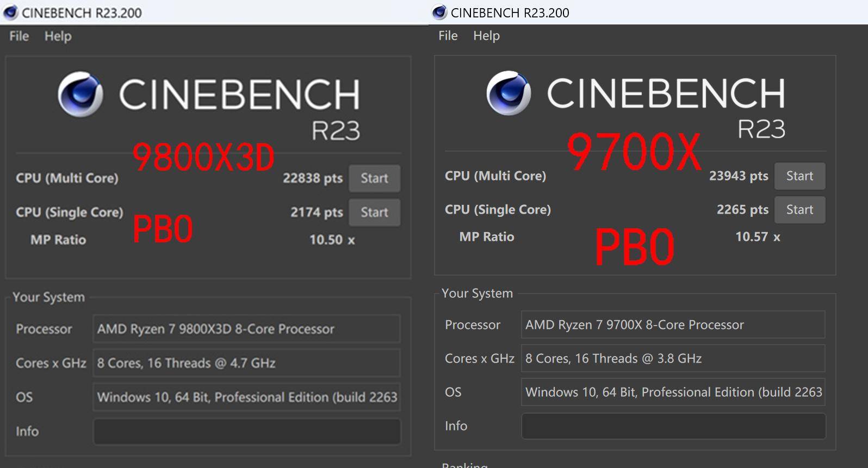The height and width of the screenshot is (468, 868).
Task: Open File menu in right Cinebench window
Action: pos(448,35)
